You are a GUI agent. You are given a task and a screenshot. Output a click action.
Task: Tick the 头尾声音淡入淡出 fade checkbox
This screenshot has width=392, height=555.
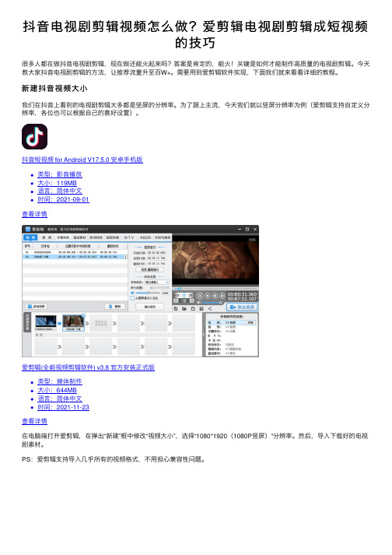pyautogui.click(x=133, y=298)
